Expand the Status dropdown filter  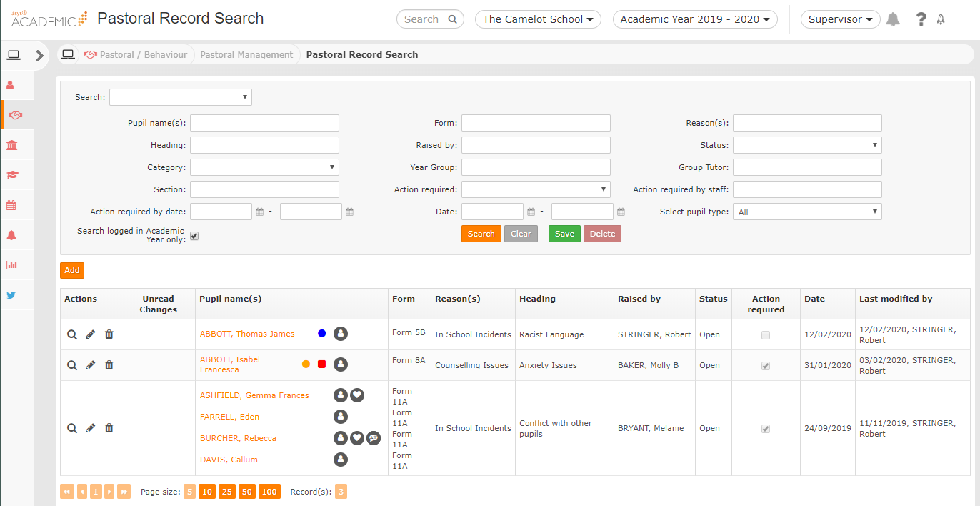[x=807, y=145]
